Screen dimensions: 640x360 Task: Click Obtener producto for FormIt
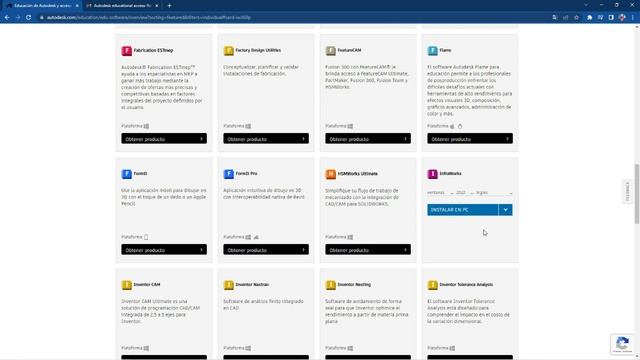coord(164,250)
